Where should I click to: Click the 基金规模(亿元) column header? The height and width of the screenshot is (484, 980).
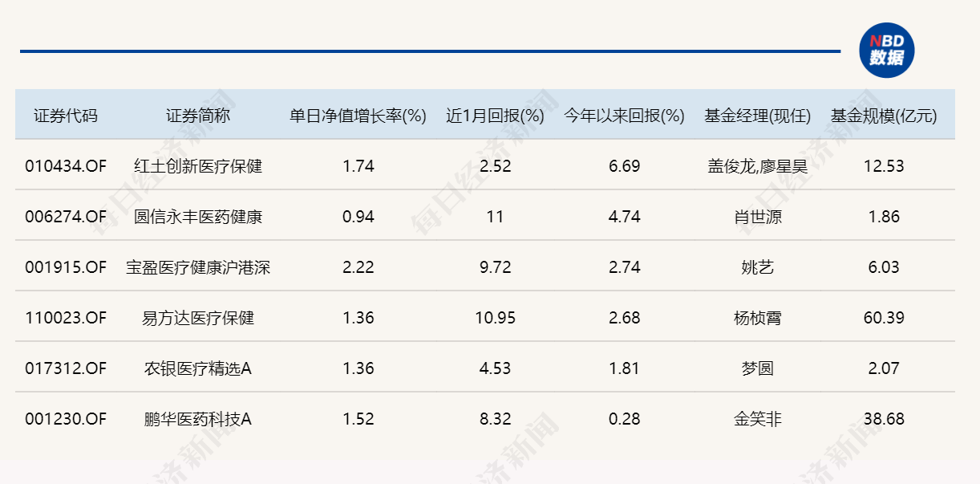click(884, 116)
